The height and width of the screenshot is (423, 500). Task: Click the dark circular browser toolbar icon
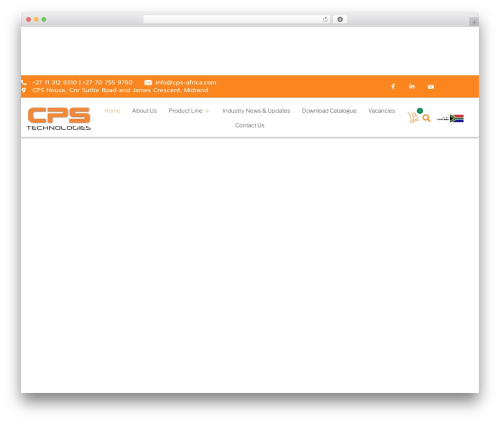pos(340,19)
